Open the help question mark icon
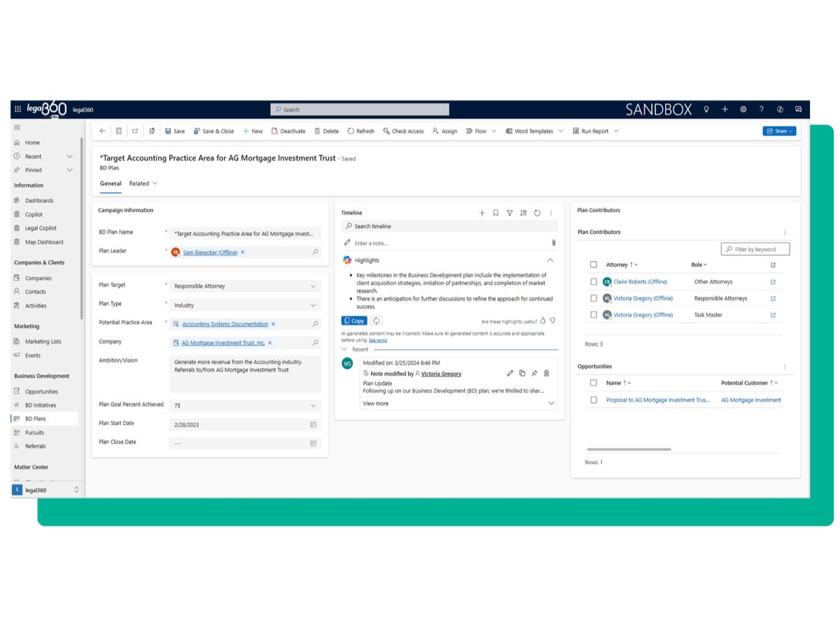Image resolution: width=840 pixels, height=630 pixels. [x=762, y=109]
